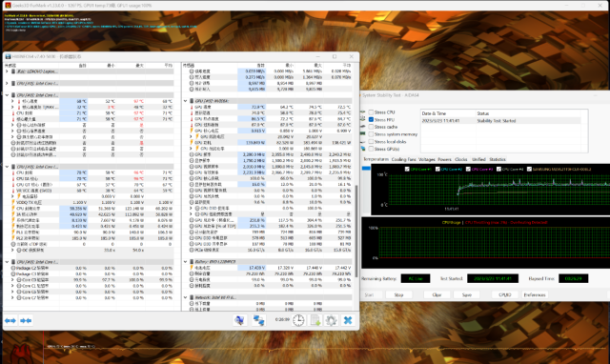Open the HWiNFO sensor monitoring tray icon

(239, 320)
